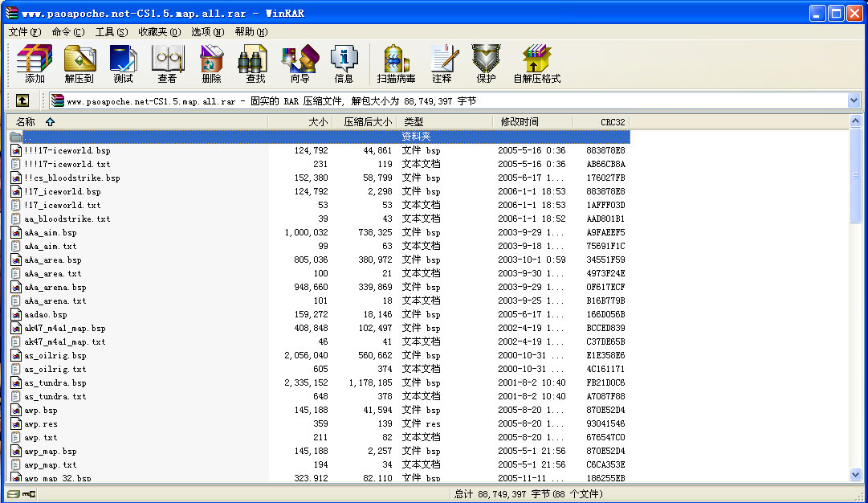Click the 添加 (Add) toolbar icon
This screenshot has height=503, width=868.
(x=34, y=63)
